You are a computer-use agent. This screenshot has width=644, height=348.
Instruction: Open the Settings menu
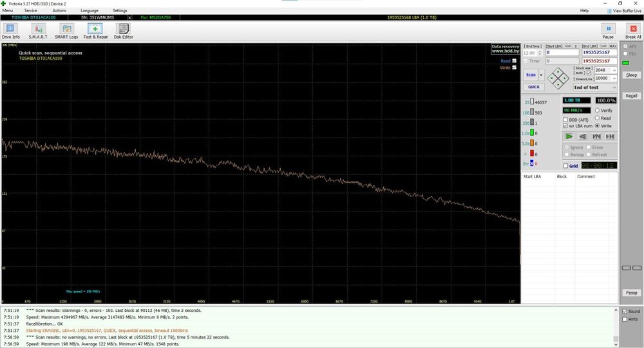click(x=120, y=11)
